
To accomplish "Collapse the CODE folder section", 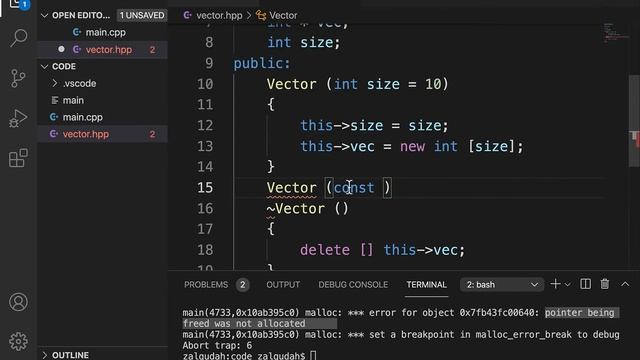I will (x=44, y=67).
